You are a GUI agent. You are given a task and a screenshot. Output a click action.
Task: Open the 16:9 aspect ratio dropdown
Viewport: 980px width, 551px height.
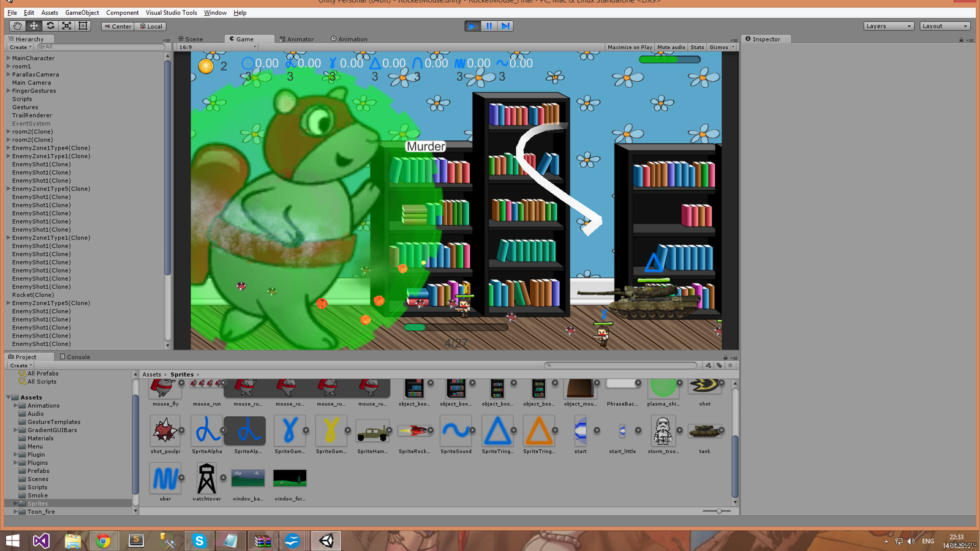pyautogui.click(x=217, y=47)
